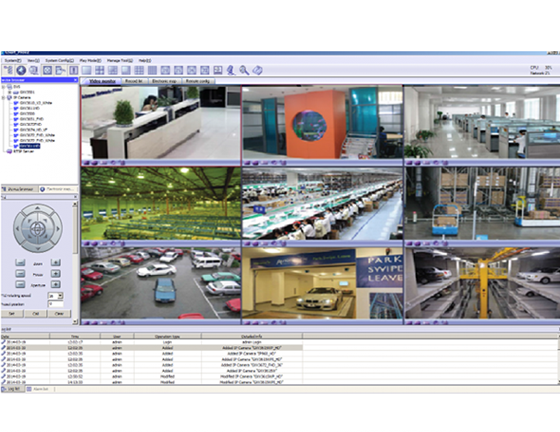The image size is (560, 432).
Task: Switch to the Electronic map tab above videos
Action: pyautogui.click(x=164, y=81)
